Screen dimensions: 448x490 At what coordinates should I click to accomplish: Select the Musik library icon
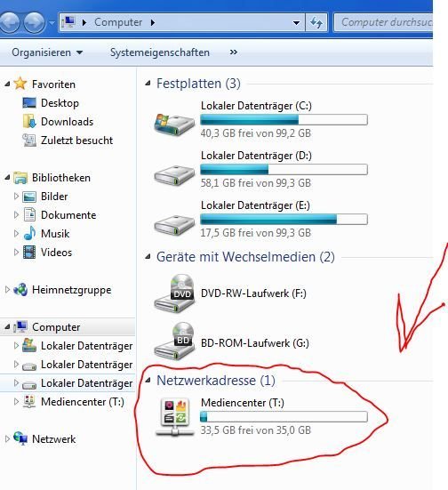click(x=29, y=233)
